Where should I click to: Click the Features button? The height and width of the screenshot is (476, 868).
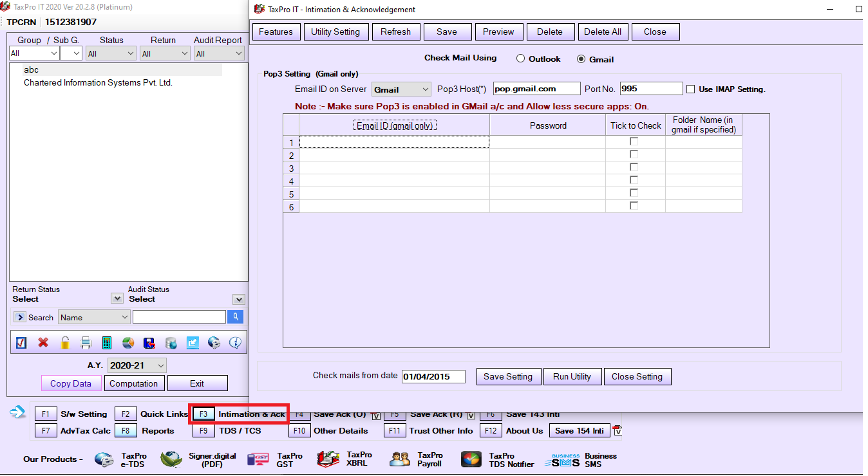[x=276, y=32]
